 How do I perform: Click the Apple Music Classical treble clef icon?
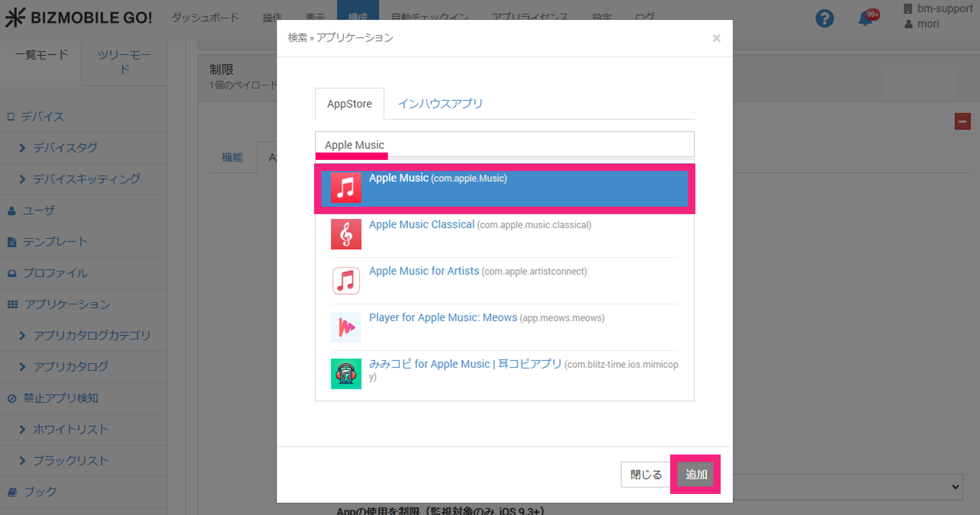pos(346,234)
